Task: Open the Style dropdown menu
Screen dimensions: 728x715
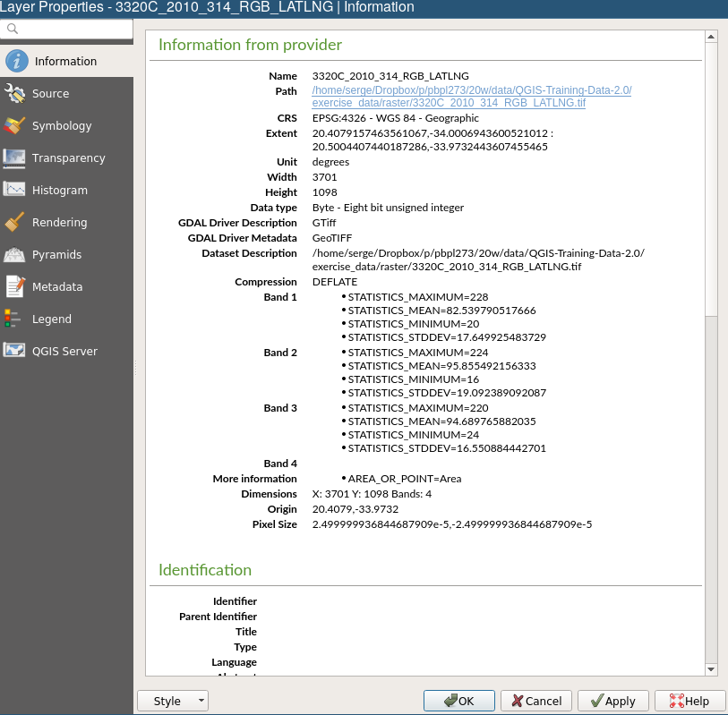Action: [173, 701]
